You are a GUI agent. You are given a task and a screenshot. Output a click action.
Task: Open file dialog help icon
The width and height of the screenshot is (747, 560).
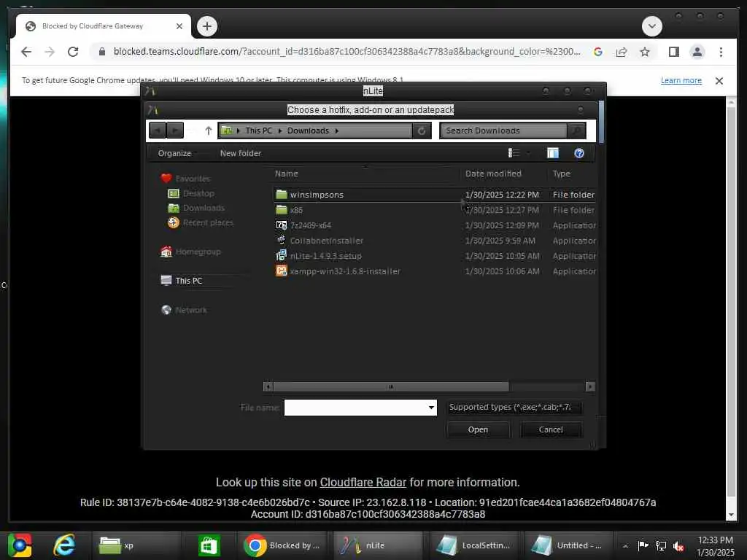(x=578, y=153)
